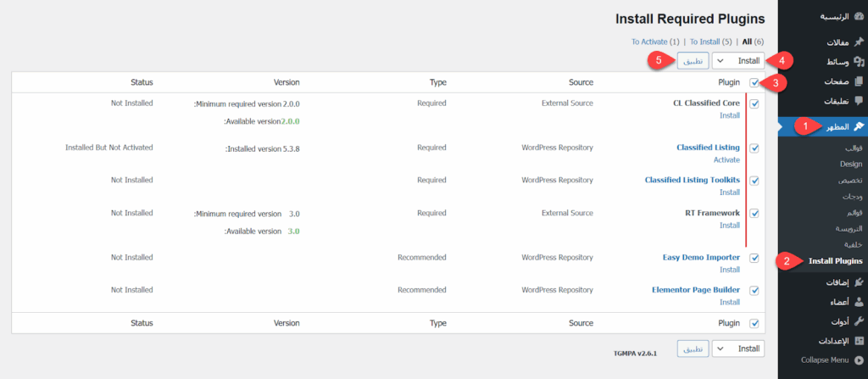The height and width of the screenshot is (379, 868).
Task: Uncheck the CL Classified Core checkbox
Action: [754, 104]
